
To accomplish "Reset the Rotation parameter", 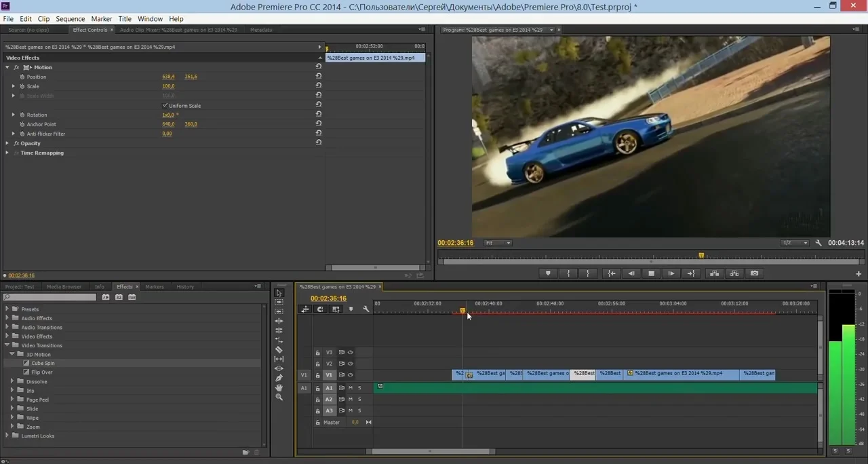I will coord(319,115).
